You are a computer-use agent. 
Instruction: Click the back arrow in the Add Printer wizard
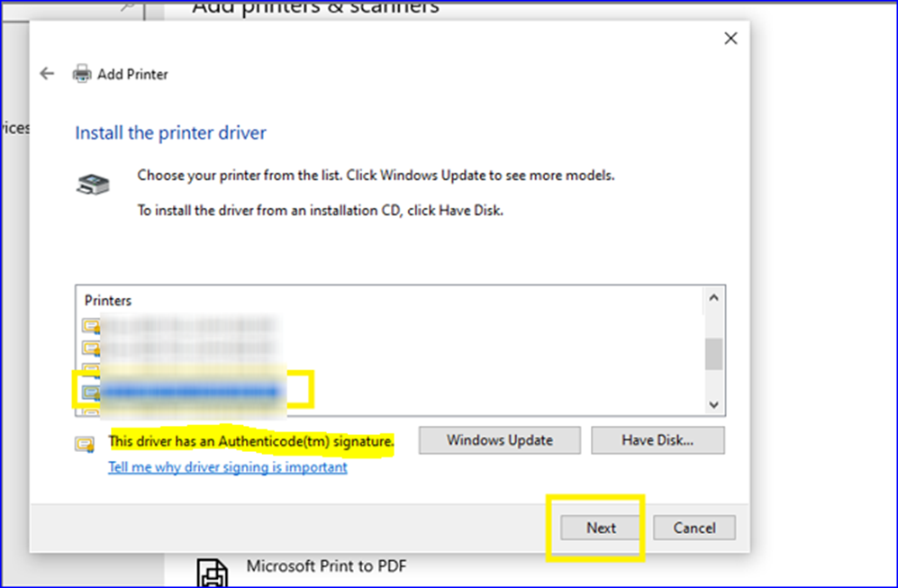point(47,73)
